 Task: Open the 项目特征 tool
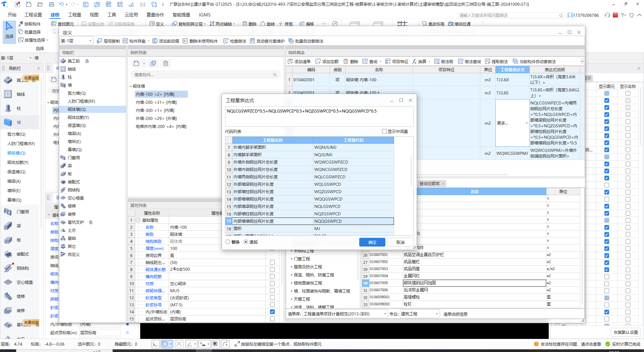(397, 61)
